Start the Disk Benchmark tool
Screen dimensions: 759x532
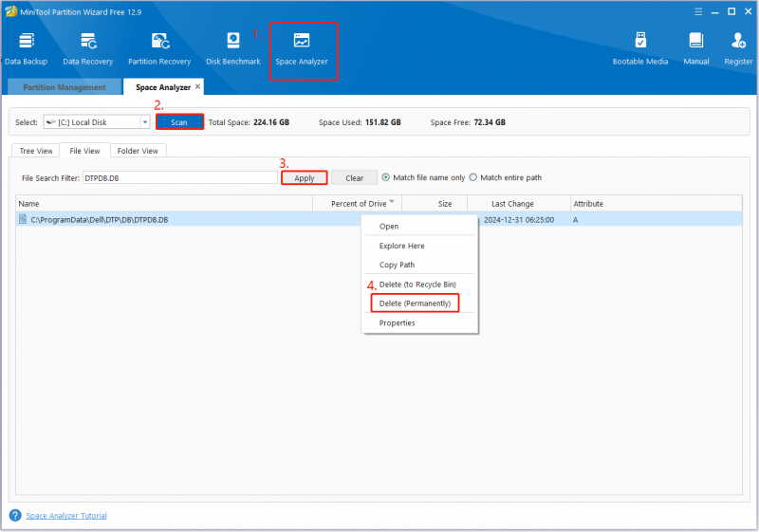coord(232,49)
